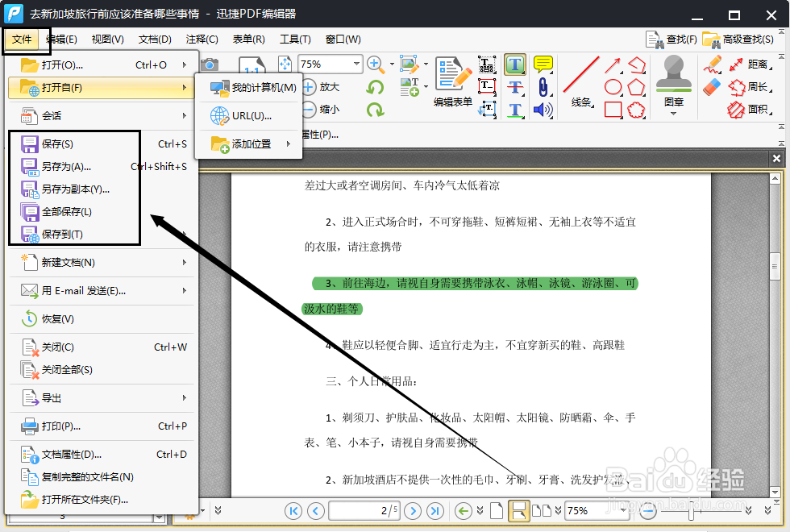The width and height of the screenshot is (790, 532).
Task: Select the cloud shape tool
Action: click(x=636, y=110)
